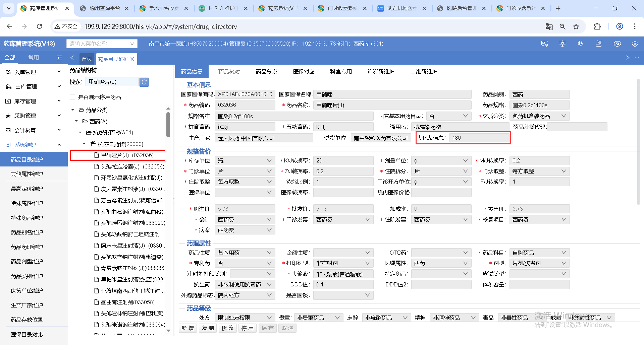This screenshot has height=345, width=644.
Task: Open the 国家基本用药目录 dropdown
Action: (x=449, y=116)
